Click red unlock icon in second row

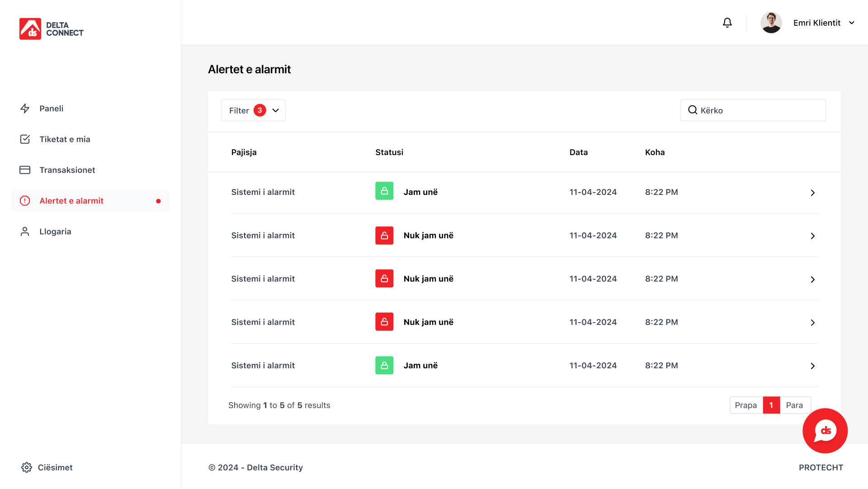384,236
